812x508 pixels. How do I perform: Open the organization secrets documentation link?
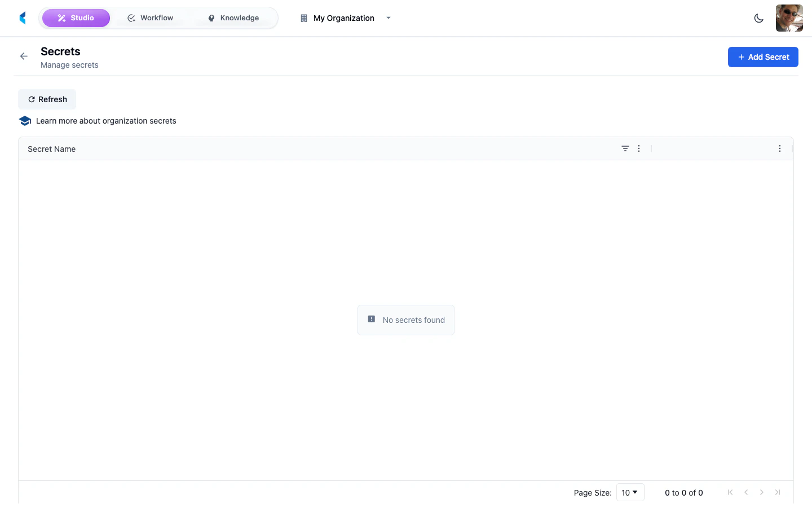[x=106, y=120]
